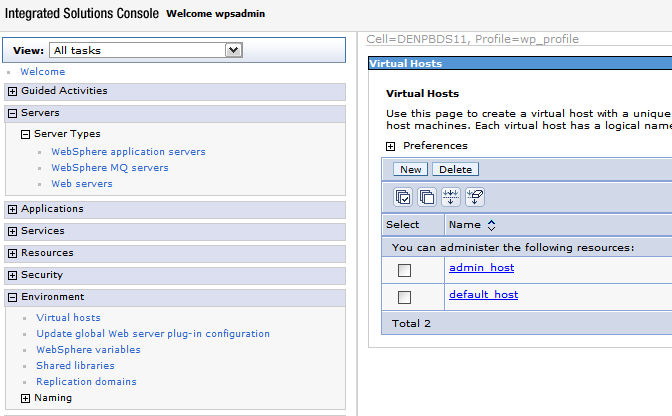Collapse the Environment section
The width and height of the screenshot is (672, 416).
tap(12, 297)
